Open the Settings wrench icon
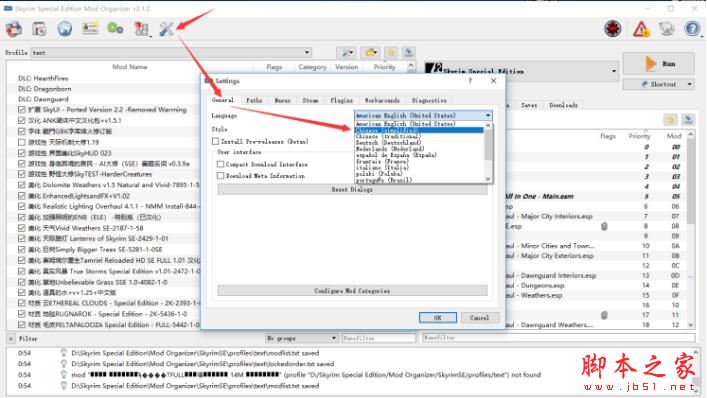 point(166,29)
